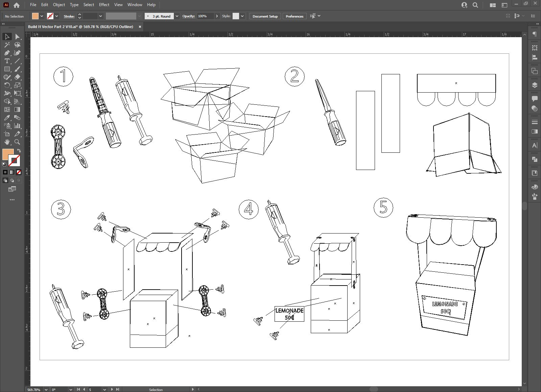Select the Symbol Sprayer tool
This screenshot has height=392, width=541.
click(7, 126)
